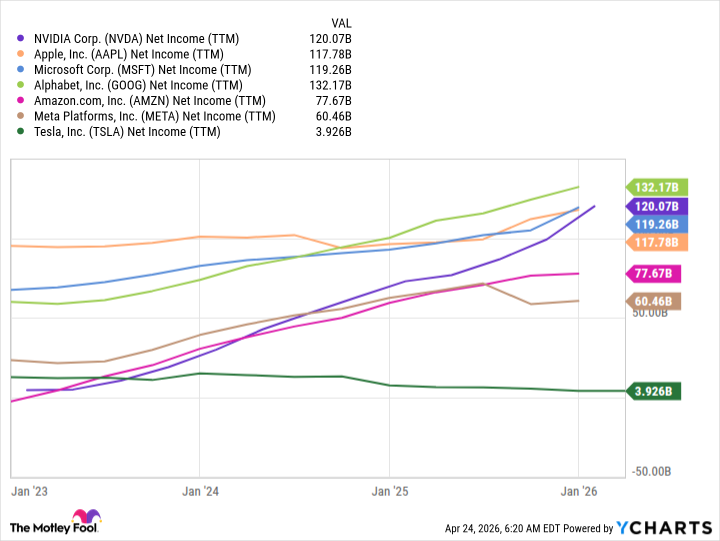The image size is (720, 541).
Task: Click the -50.00B y-axis label
Action: tap(651, 472)
